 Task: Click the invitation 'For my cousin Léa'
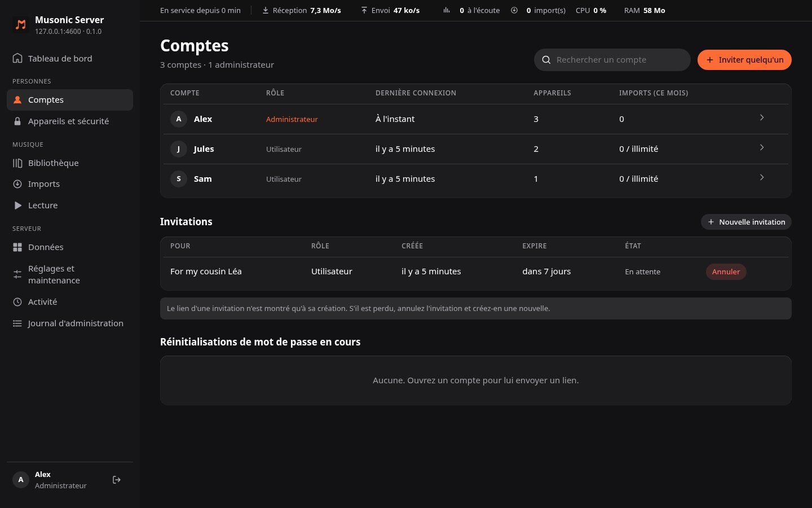206,271
